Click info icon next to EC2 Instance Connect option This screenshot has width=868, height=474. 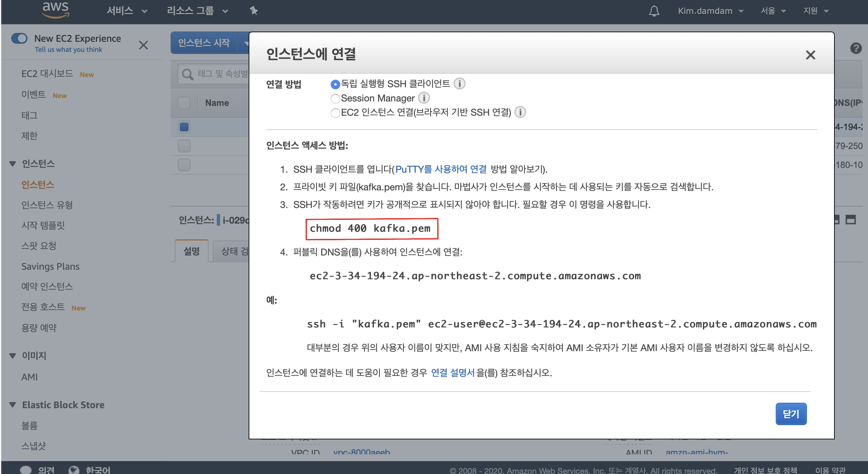(520, 112)
